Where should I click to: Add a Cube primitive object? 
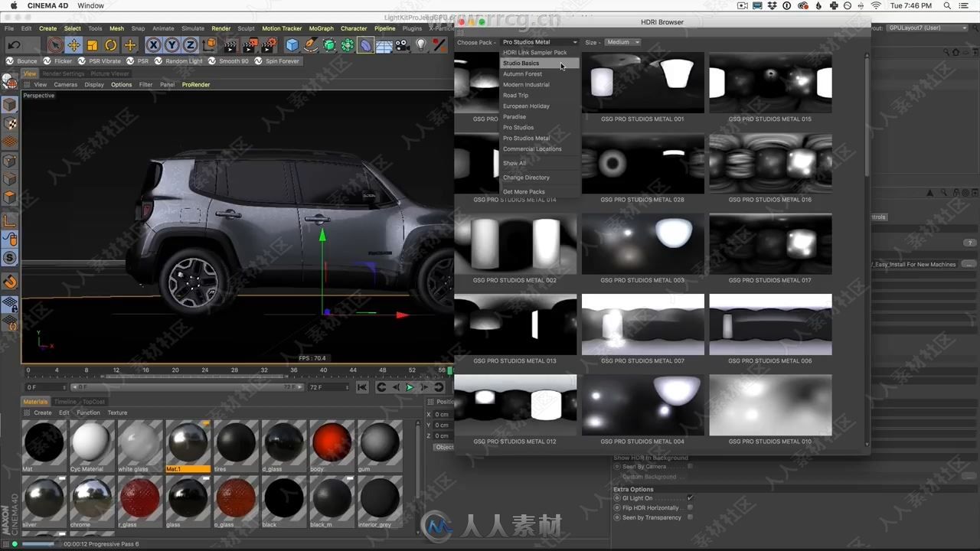[x=292, y=45]
